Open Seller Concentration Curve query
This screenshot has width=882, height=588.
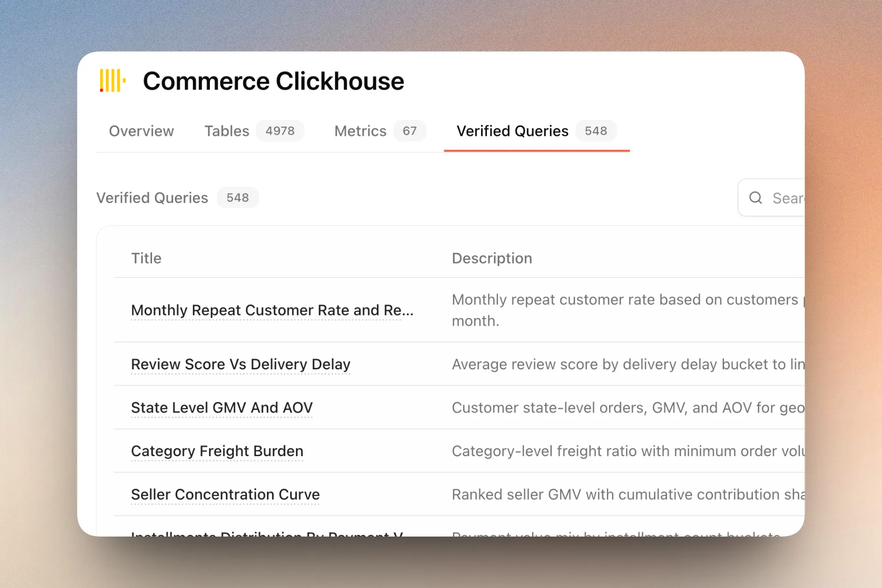(225, 494)
